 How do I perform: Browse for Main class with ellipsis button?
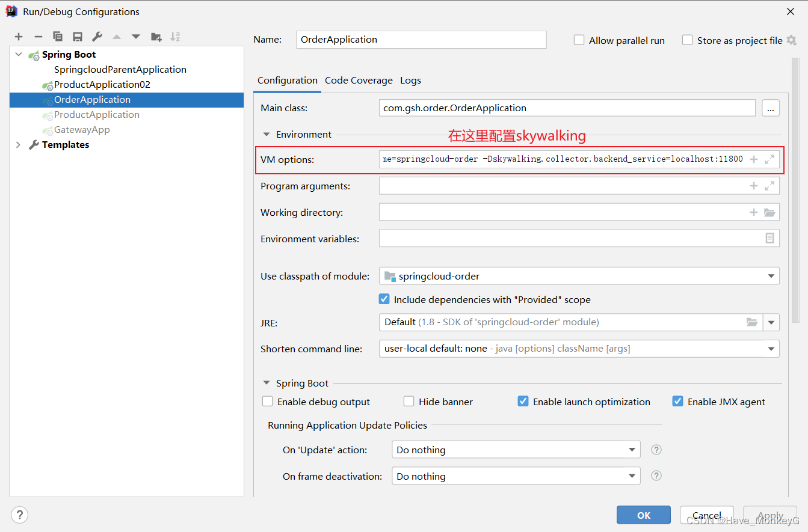771,108
